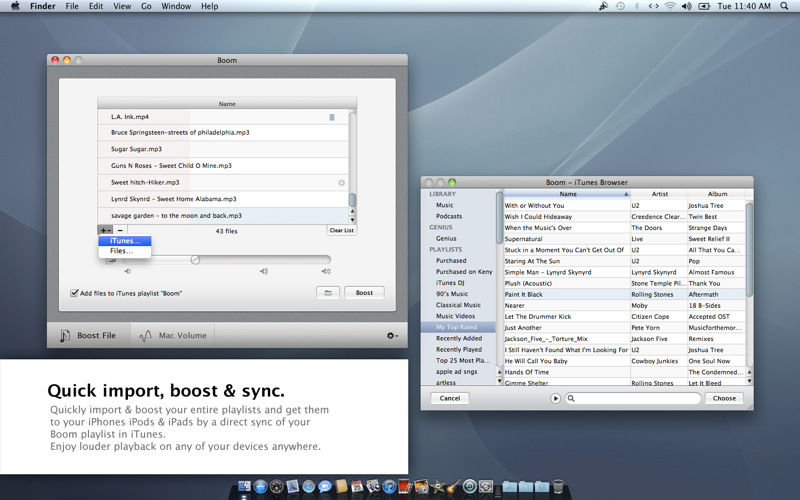The image size is (800, 500).
Task: Select the loudest speaker icon under slider
Action: (x=326, y=271)
